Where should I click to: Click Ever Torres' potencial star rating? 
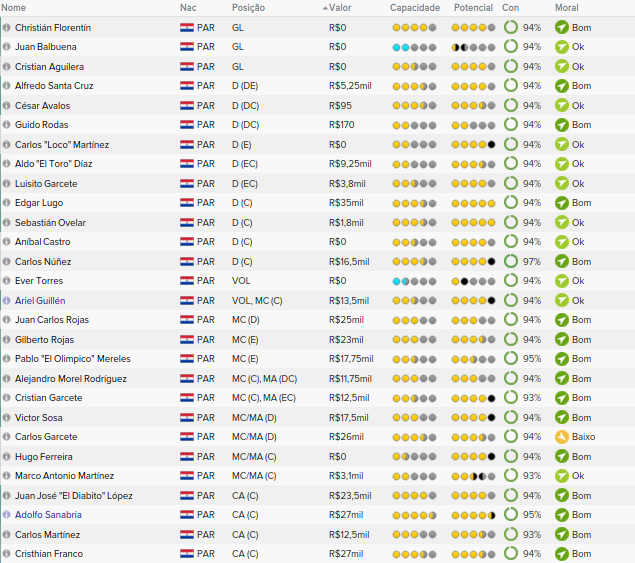[473, 281]
